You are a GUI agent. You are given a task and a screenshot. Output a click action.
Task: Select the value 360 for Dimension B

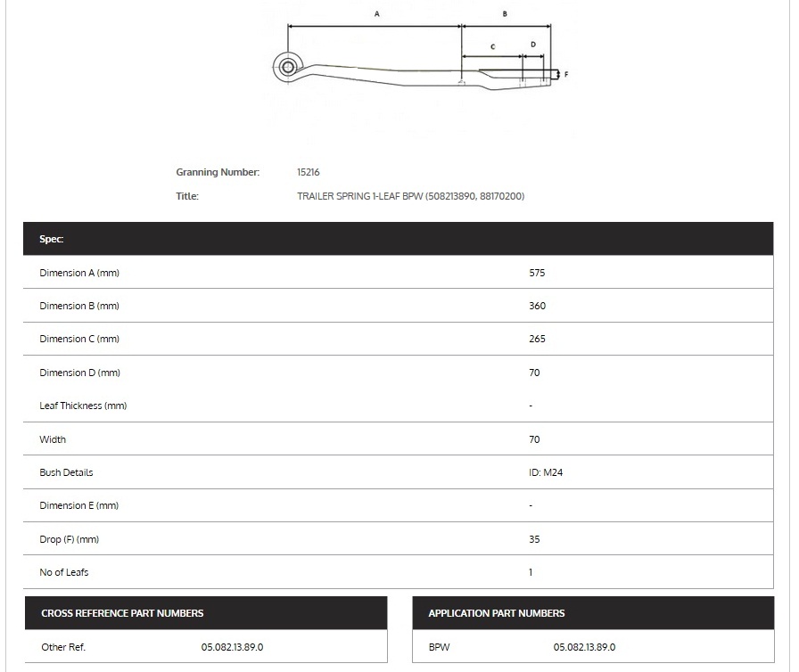[537, 306]
